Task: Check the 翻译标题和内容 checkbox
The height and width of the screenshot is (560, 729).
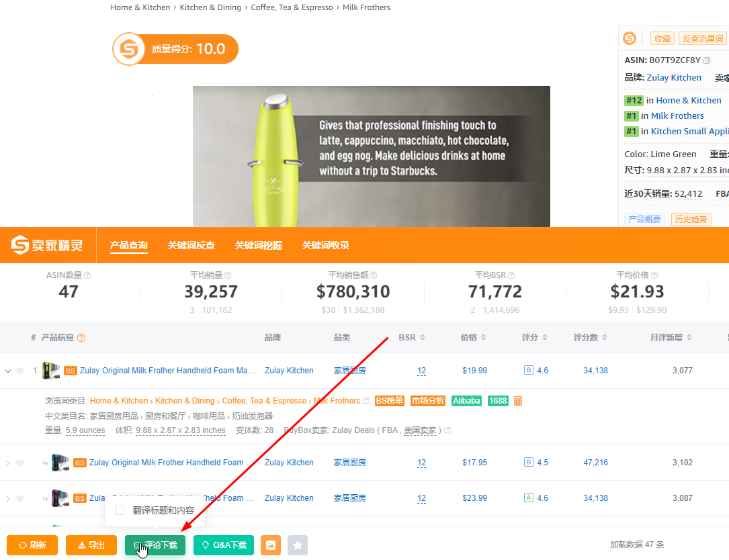Action: tap(120, 510)
